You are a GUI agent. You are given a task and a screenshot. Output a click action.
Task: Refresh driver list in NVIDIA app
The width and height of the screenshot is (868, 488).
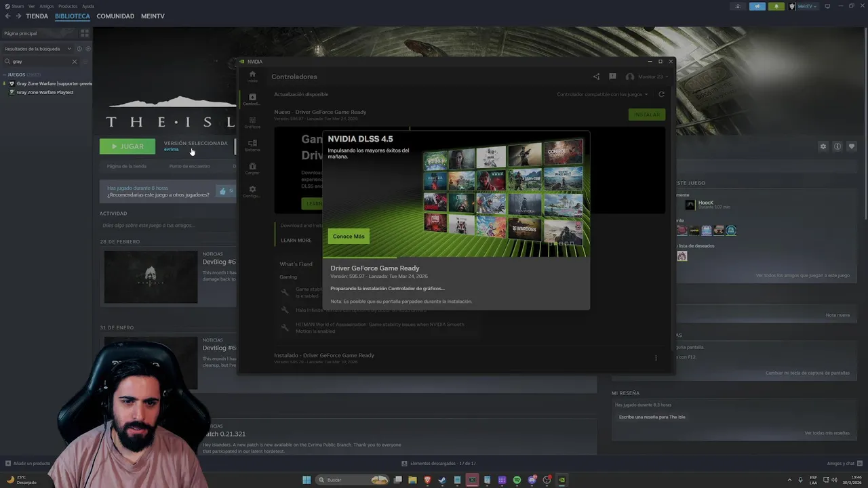(661, 94)
